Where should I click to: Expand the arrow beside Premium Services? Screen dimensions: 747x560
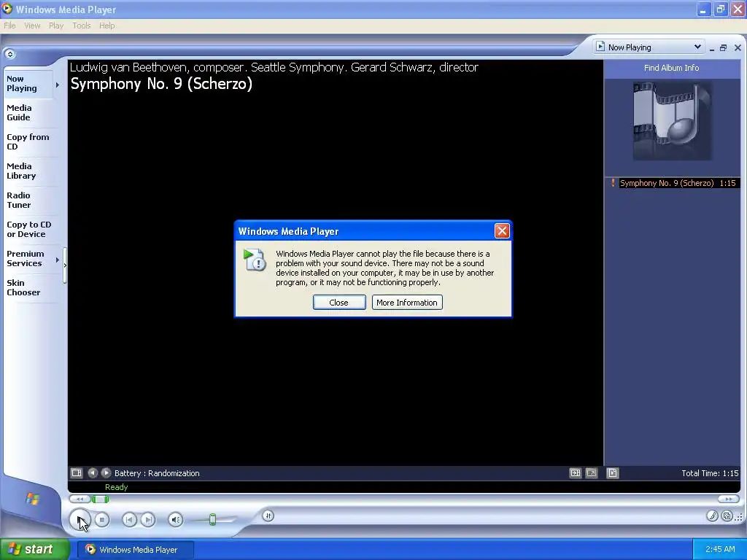point(58,260)
